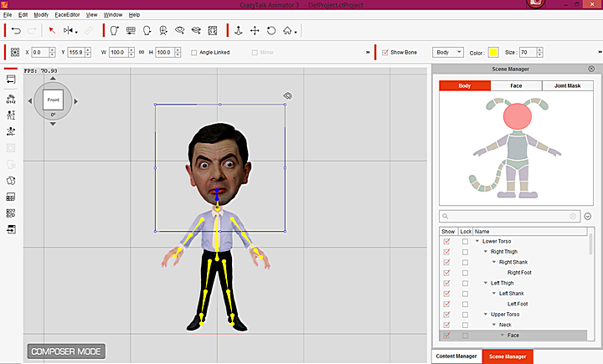This screenshot has width=603, height=364.
Task: Select the Rotate tool icon
Action: pyautogui.click(x=271, y=30)
